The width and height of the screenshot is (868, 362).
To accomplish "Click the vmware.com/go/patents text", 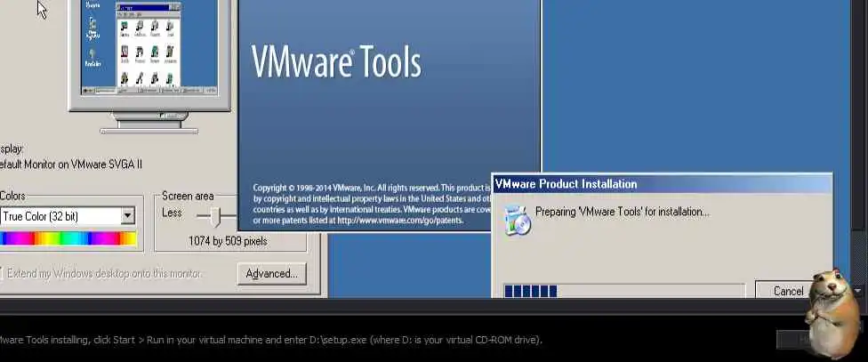I will [x=400, y=221].
